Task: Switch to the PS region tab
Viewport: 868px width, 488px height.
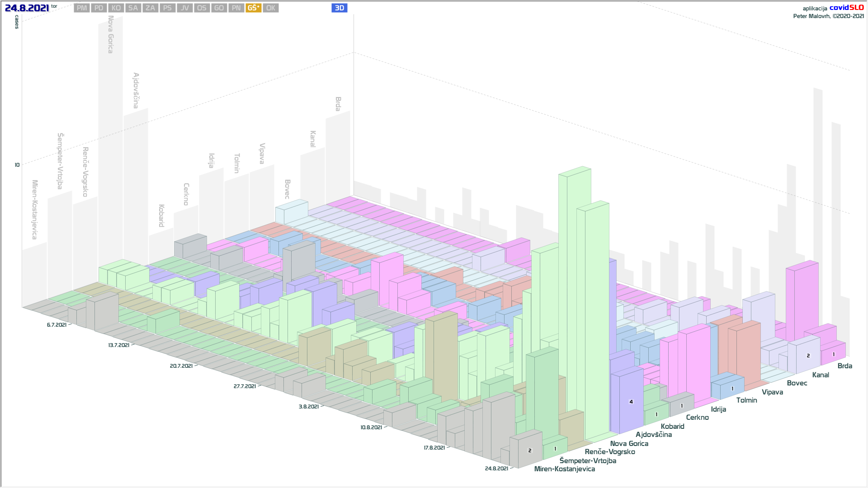Action: (x=167, y=8)
